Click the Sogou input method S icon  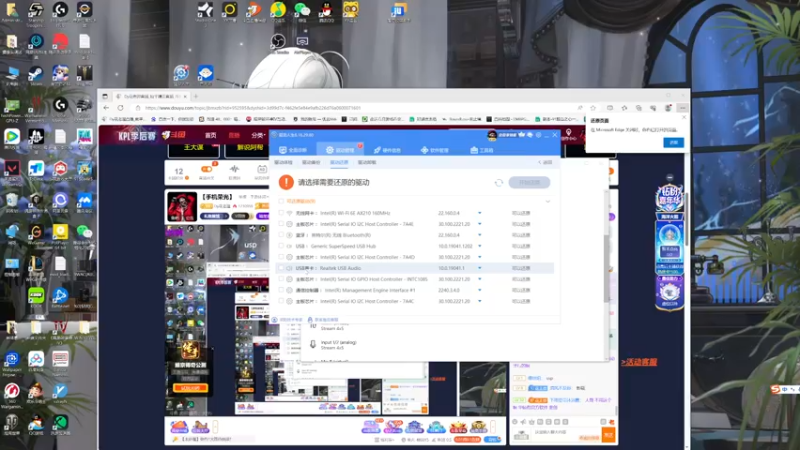(x=776, y=389)
